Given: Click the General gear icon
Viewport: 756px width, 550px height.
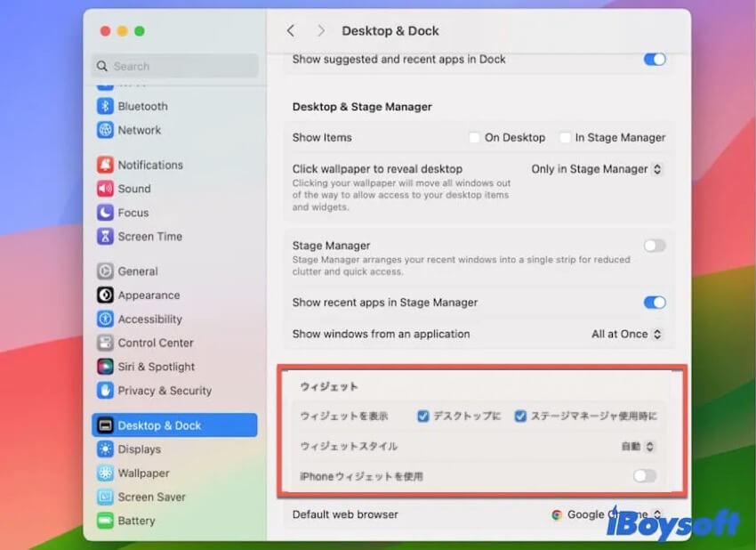Looking at the screenshot, I should [x=105, y=271].
